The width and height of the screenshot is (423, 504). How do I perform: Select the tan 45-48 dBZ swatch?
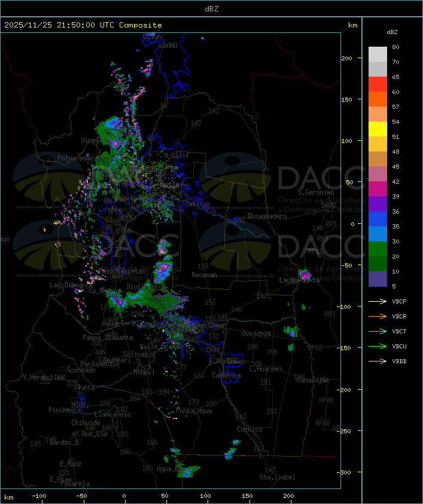(x=378, y=159)
